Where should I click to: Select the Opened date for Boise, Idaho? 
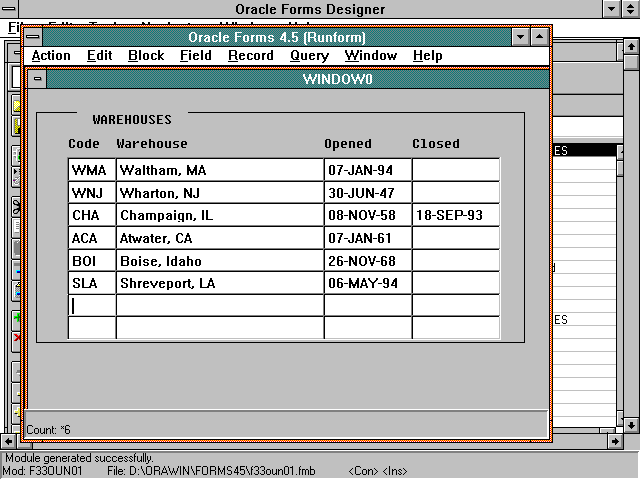367,261
